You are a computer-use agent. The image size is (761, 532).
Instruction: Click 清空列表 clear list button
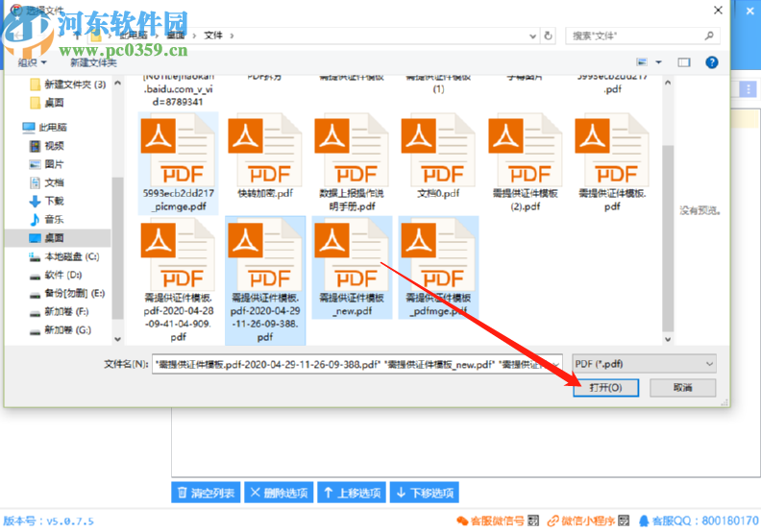point(206,493)
